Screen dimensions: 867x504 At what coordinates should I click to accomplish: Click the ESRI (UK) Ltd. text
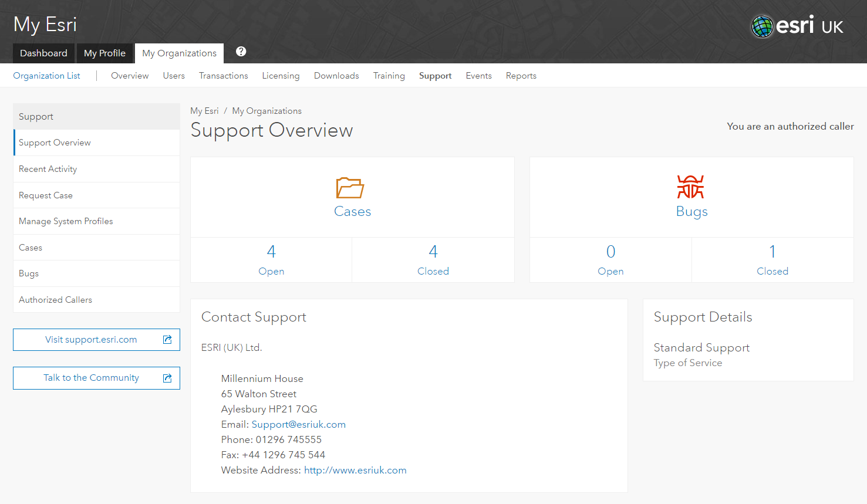[231, 347]
